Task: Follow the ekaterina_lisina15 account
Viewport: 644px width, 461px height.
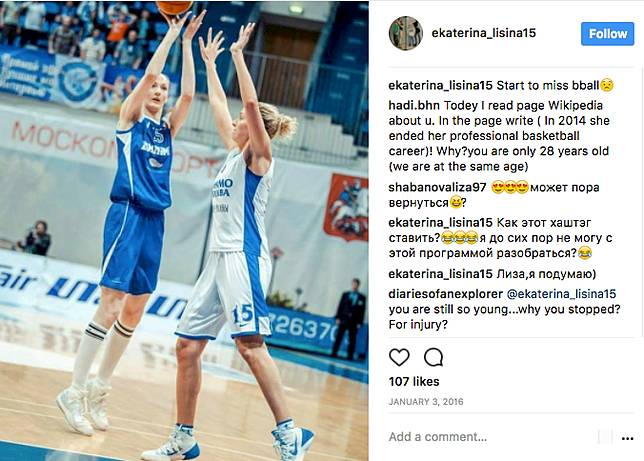Action: (607, 34)
